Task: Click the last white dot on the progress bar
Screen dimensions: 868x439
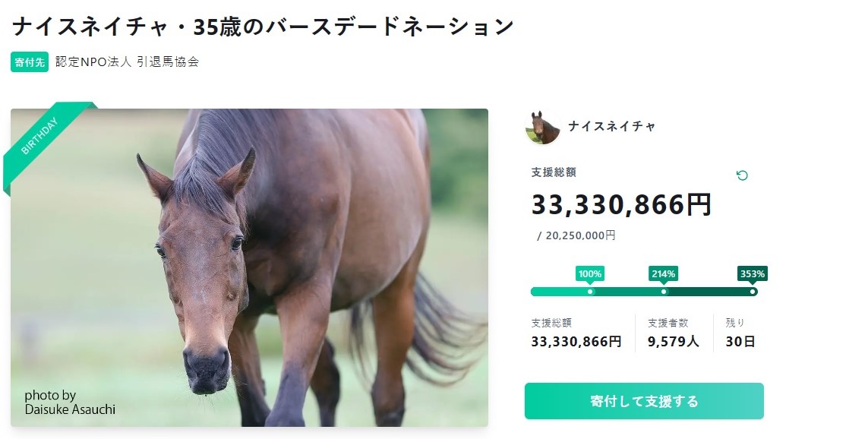Action: (753, 292)
